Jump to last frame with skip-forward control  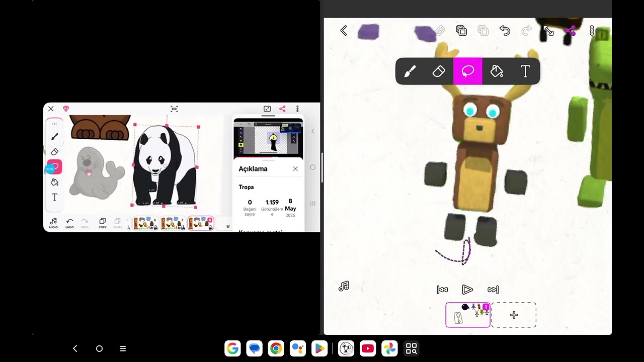pyautogui.click(x=493, y=290)
